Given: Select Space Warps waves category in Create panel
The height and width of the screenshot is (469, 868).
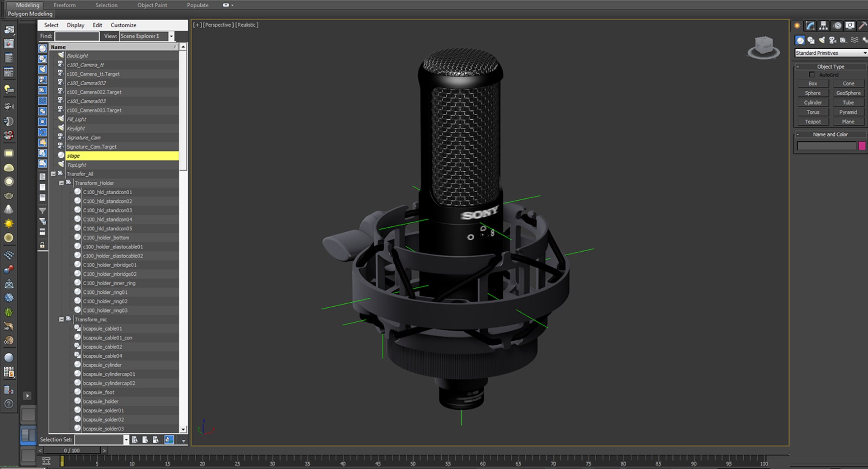Looking at the screenshot, I should click(x=854, y=40).
